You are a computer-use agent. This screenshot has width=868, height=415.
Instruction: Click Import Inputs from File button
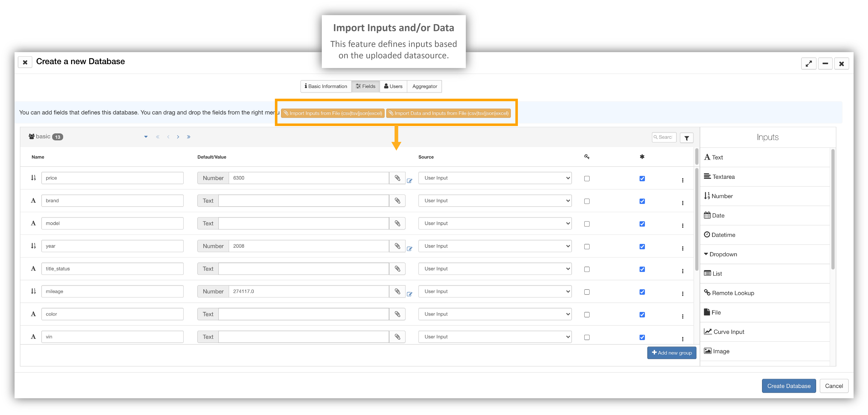(x=333, y=113)
